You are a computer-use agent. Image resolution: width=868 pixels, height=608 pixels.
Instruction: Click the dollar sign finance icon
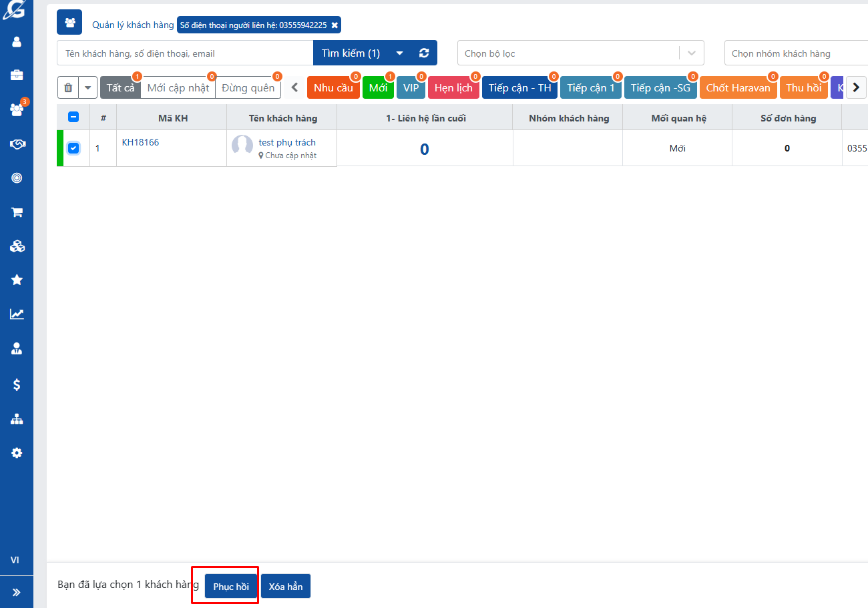(17, 384)
